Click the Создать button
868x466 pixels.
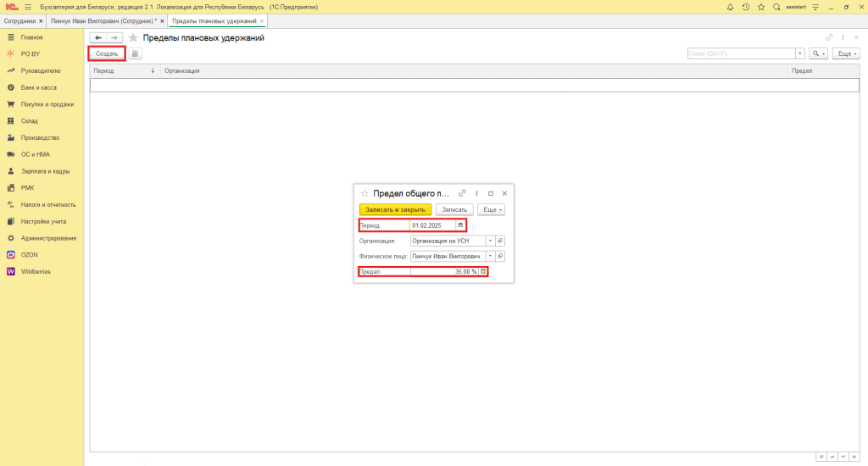click(107, 53)
